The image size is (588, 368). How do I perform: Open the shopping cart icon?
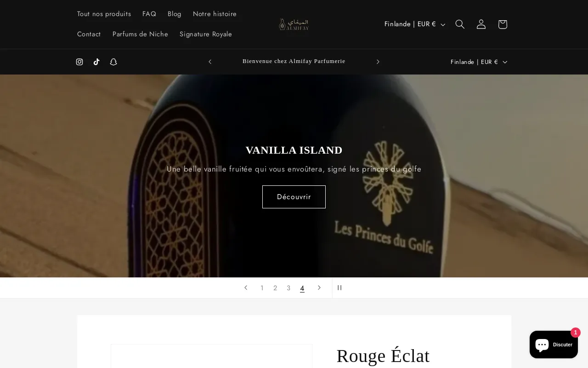503,24
